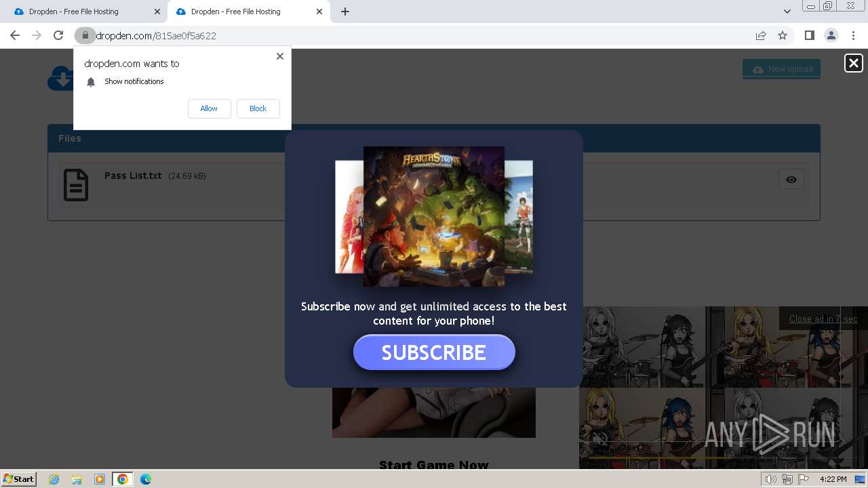The height and width of the screenshot is (488, 868).
Task: Click the Files panel header
Action: (x=434, y=138)
